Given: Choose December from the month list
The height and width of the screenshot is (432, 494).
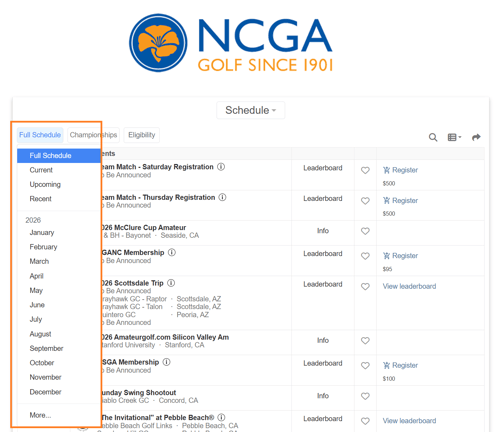Looking at the screenshot, I should (45, 392).
